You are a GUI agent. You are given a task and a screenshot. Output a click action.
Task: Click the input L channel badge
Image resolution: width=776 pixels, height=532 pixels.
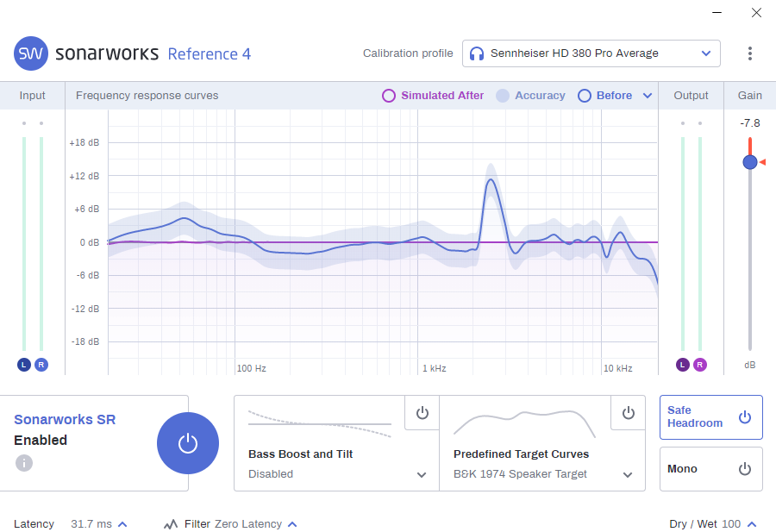[x=24, y=365]
